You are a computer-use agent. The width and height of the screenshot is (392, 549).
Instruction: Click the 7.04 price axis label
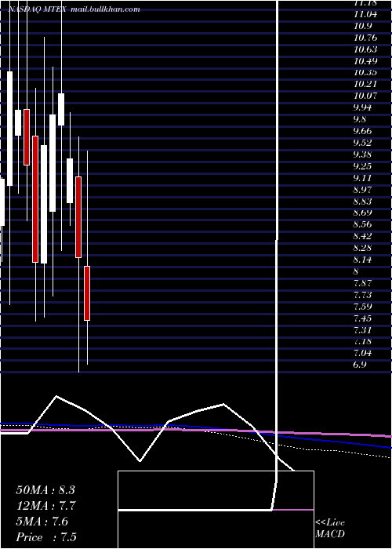(x=362, y=353)
